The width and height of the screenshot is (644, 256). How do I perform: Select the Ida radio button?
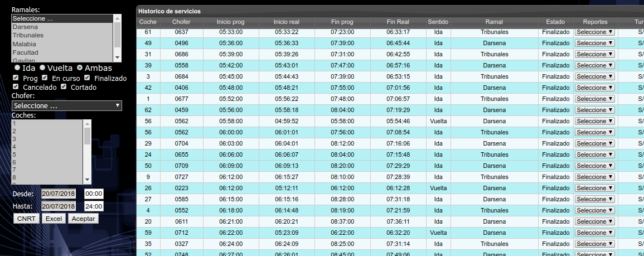click(x=17, y=68)
